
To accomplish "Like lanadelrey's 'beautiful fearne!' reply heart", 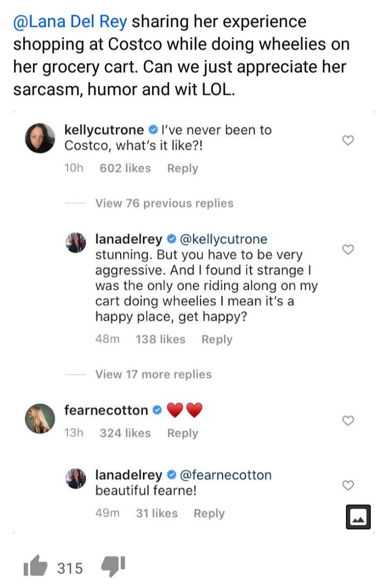I will coord(348,486).
